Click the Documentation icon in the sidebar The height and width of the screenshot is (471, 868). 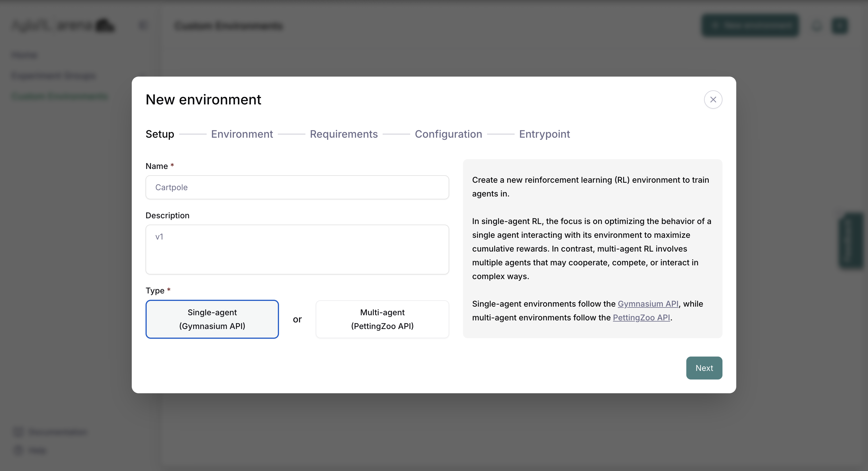tap(18, 432)
